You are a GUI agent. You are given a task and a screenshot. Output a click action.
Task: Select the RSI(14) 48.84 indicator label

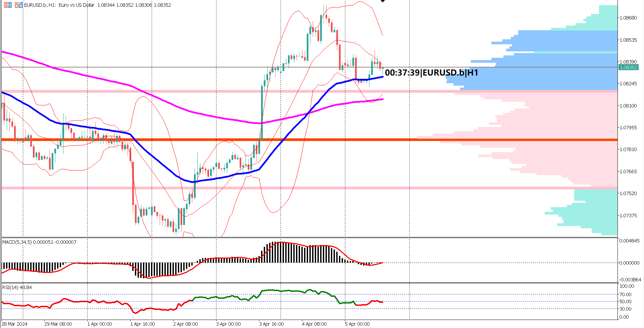pyautogui.click(x=16, y=288)
